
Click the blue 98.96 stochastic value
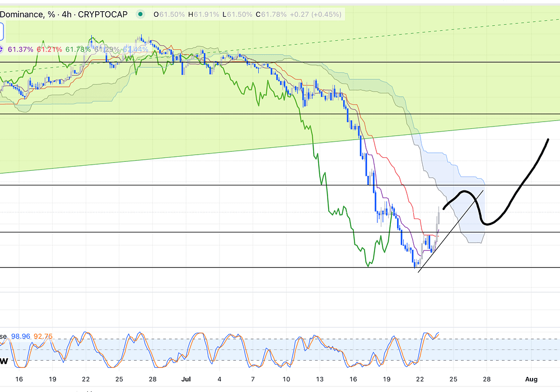21,337
